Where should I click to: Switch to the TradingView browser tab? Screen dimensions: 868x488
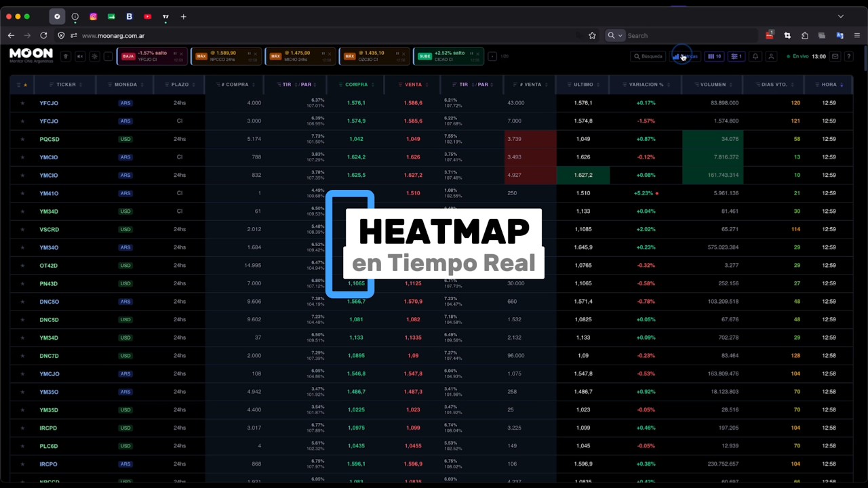[x=165, y=16]
